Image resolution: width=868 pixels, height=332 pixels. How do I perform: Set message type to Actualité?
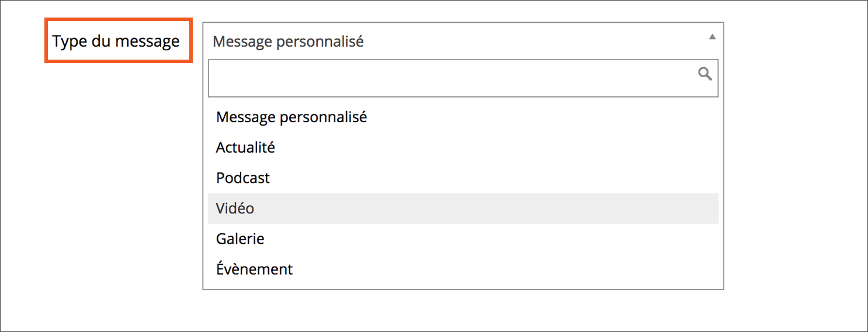(x=463, y=147)
